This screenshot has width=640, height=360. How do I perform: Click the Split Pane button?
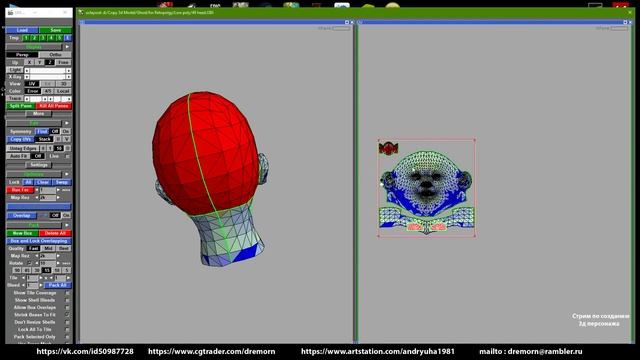(x=21, y=106)
